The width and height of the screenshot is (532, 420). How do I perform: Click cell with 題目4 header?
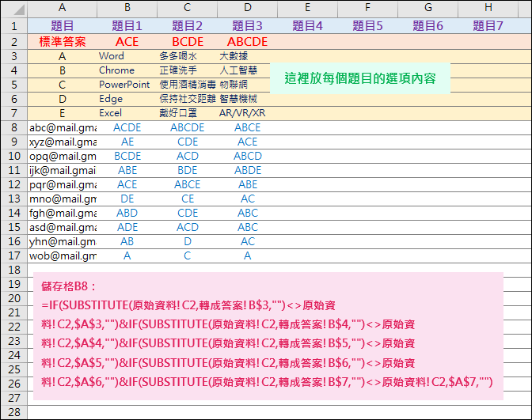(307, 26)
